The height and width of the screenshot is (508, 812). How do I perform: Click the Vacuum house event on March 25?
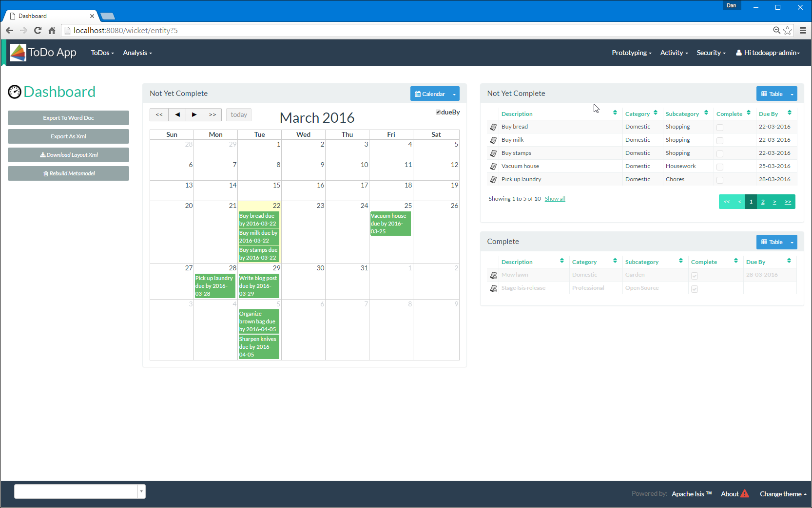(390, 224)
